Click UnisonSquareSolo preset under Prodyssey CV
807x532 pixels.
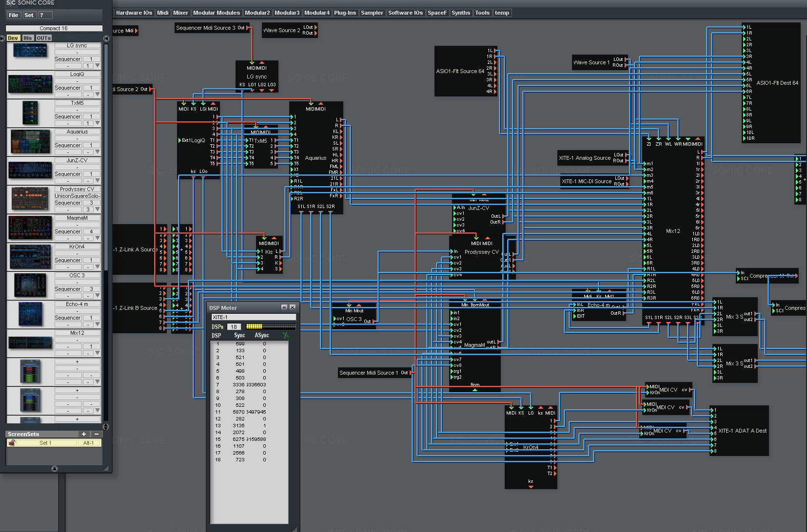[x=78, y=196]
